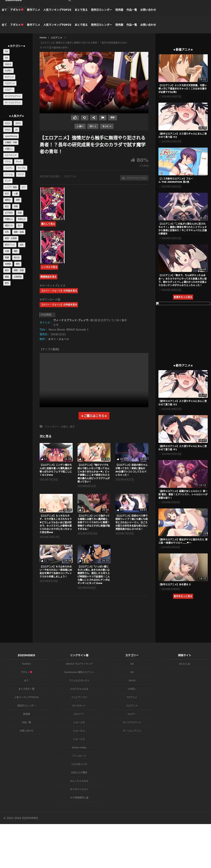Click the News-edge link in the footer
The width and height of the screenshot is (211, 868).
click(79, 747)
